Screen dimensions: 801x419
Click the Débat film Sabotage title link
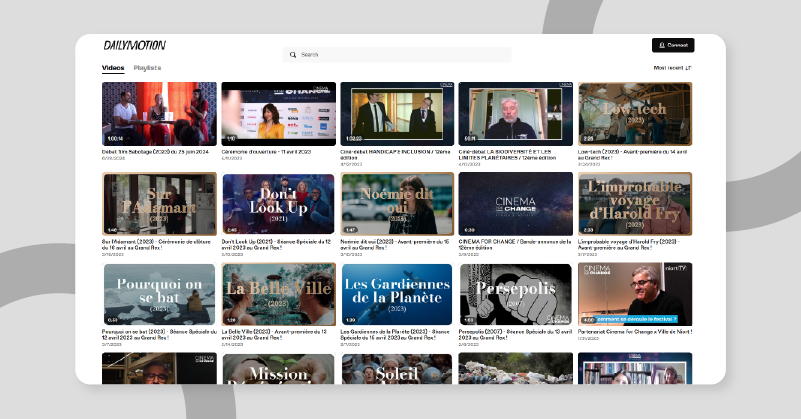[x=155, y=152]
